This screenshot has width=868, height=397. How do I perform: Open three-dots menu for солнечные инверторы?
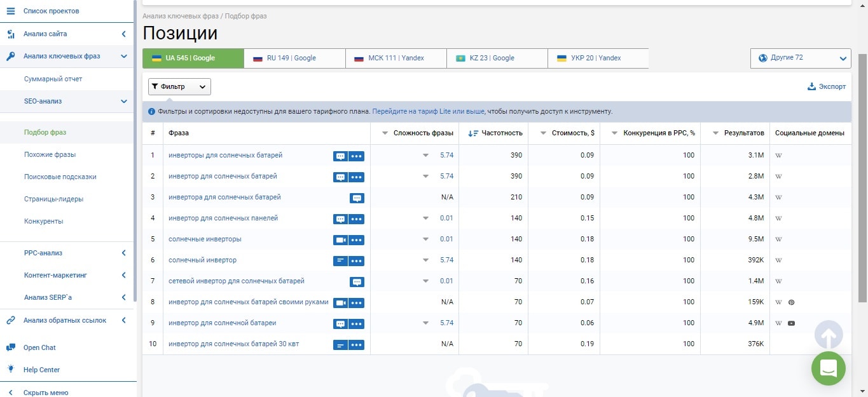357,240
